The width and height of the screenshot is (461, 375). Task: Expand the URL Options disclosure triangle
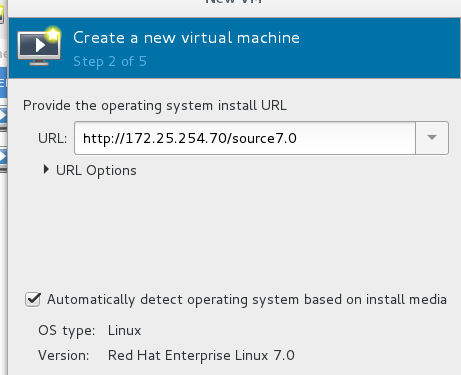pos(46,169)
